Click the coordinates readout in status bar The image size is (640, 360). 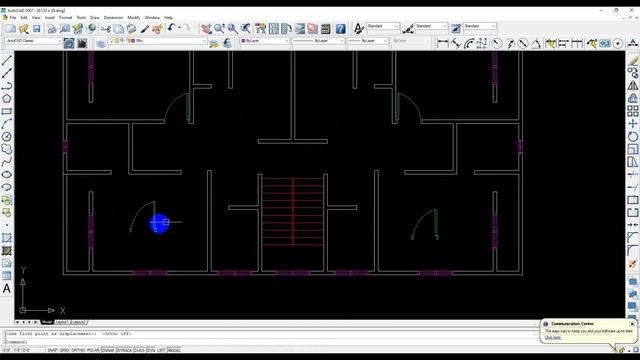click(16, 350)
